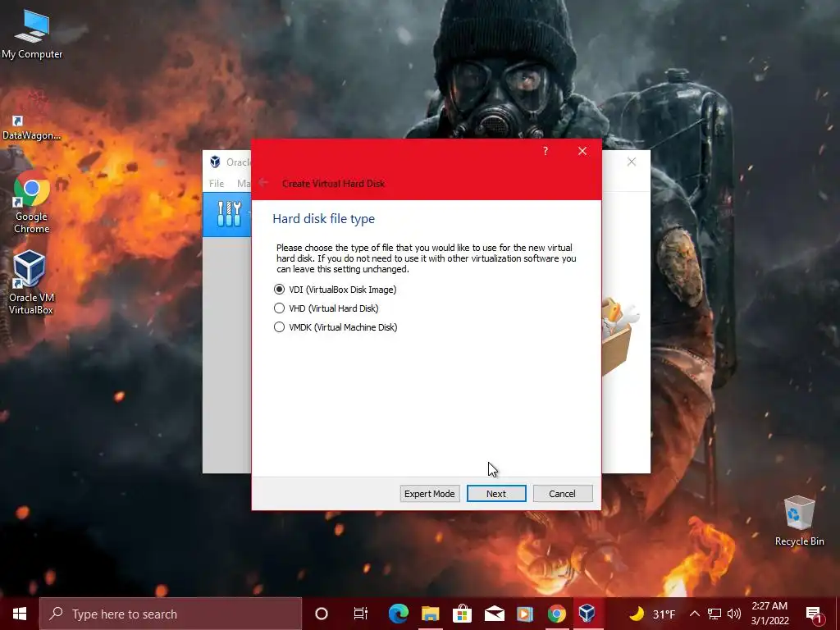Open Microsoft Store from taskbar
This screenshot has width=840, height=630.
tap(462, 614)
